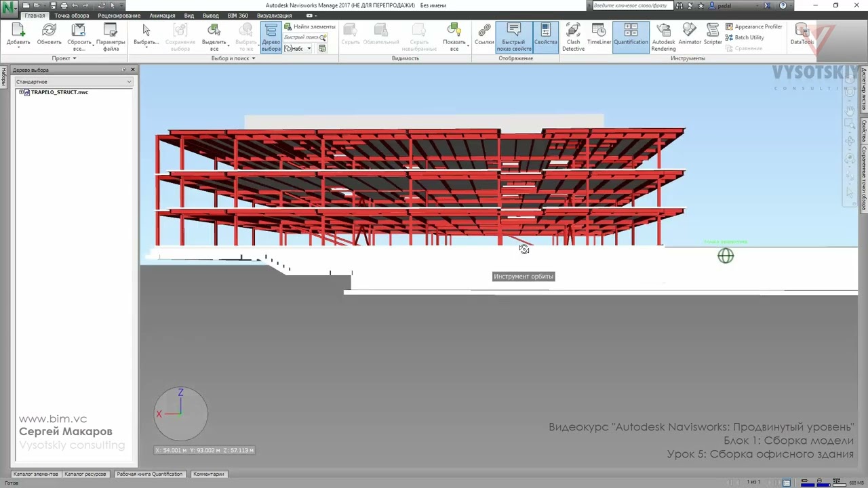Open the Визуализация ribbon tab
Screen dimensions: 868x488
275,16
